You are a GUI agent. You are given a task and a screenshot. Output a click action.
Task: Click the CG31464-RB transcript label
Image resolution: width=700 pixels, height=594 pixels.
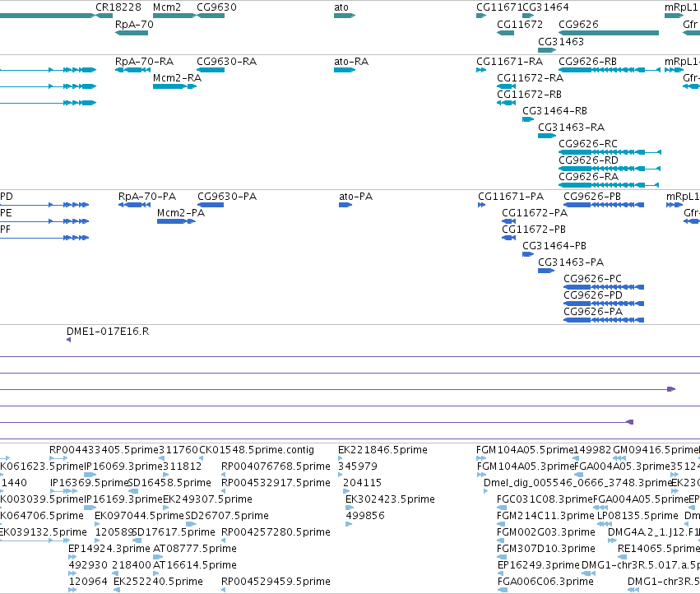(554, 111)
